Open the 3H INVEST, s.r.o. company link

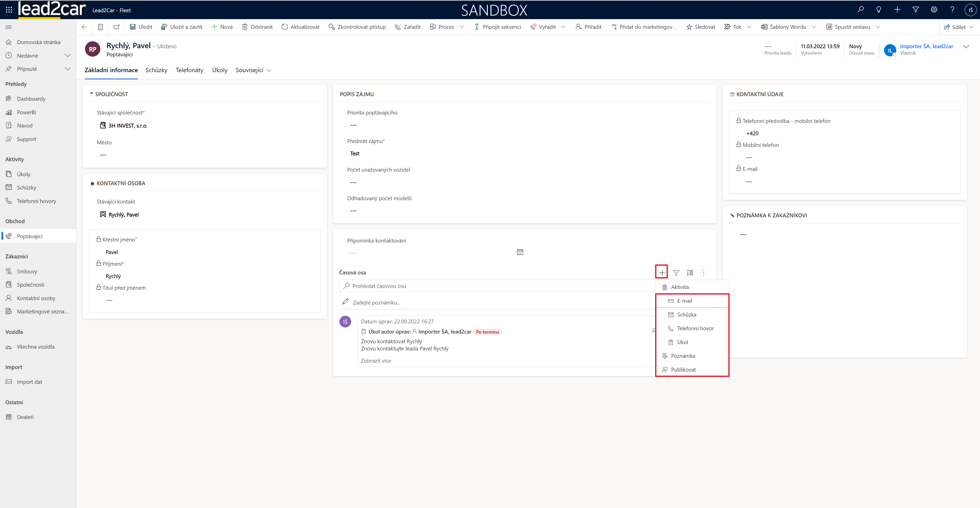click(128, 126)
